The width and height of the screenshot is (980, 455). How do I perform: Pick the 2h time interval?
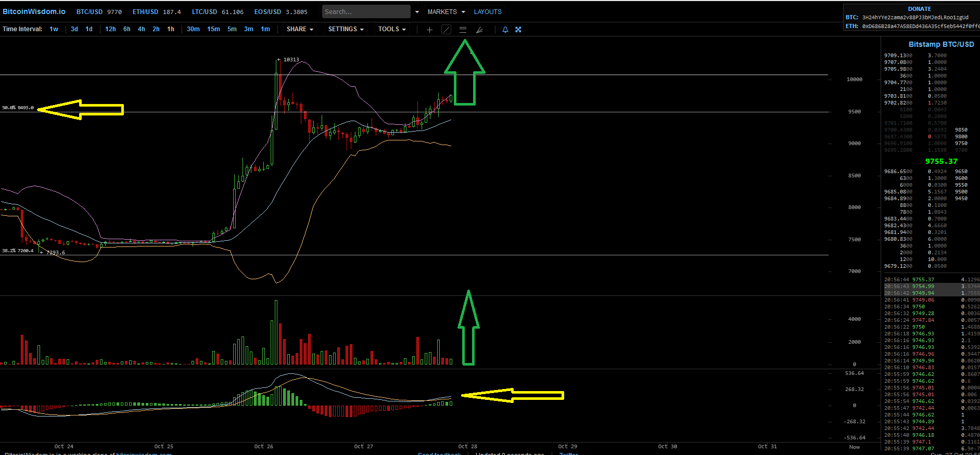click(x=156, y=29)
